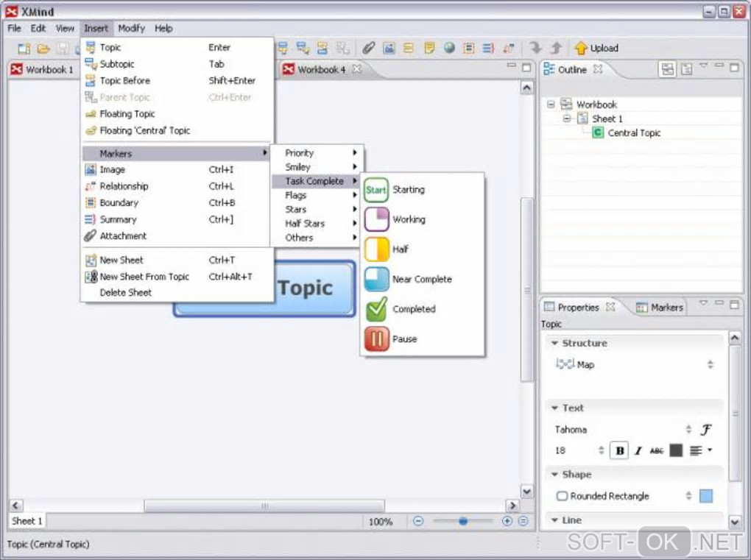This screenshot has width=751, height=560.
Task: Click the yellow notes toolbar icon
Action: 429,48
